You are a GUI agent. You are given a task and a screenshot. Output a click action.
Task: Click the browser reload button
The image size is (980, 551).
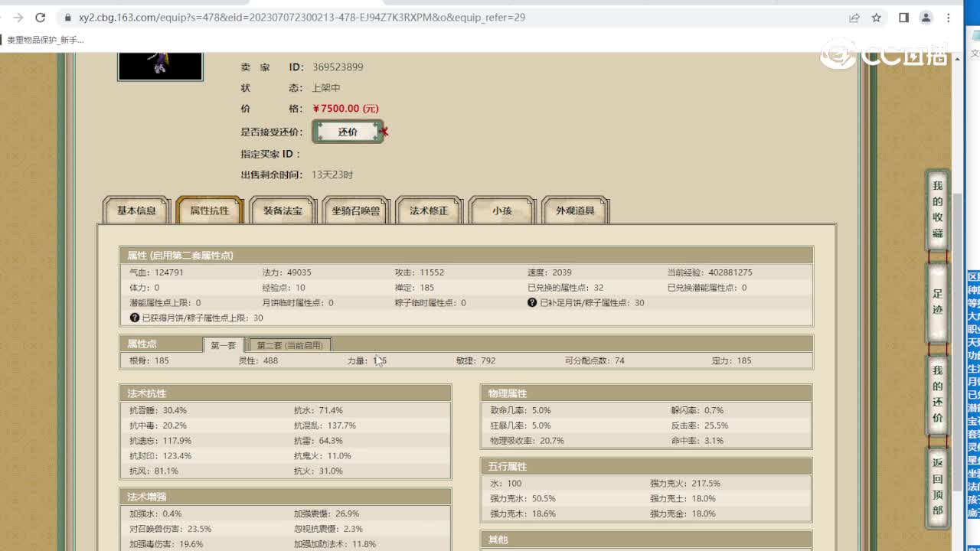pos(41,18)
